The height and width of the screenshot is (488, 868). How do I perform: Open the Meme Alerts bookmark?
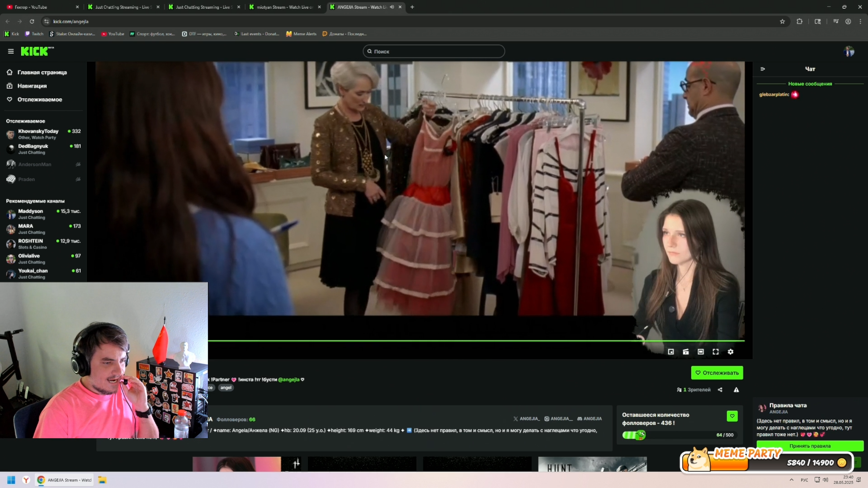tap(301, 34)
